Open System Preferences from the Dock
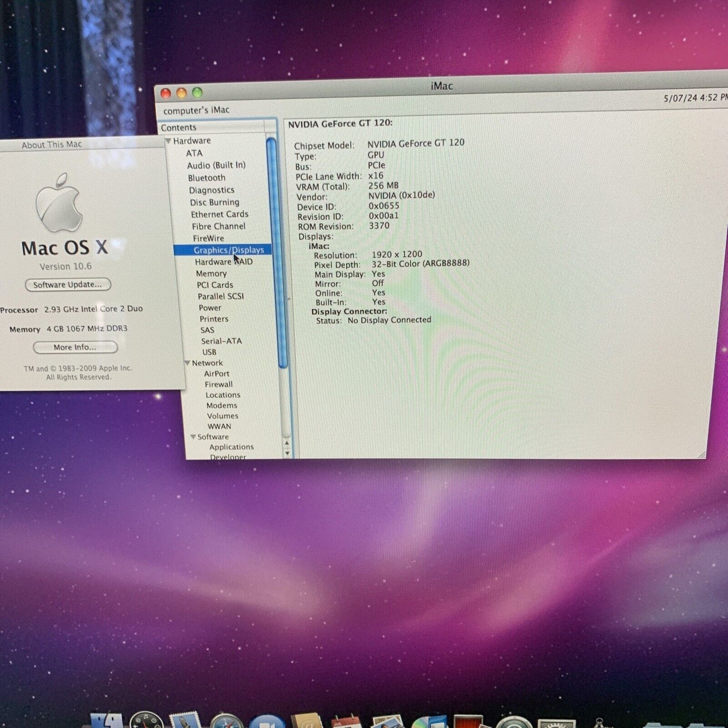This screenshot has width=728, height=728. tap(557, 721)
